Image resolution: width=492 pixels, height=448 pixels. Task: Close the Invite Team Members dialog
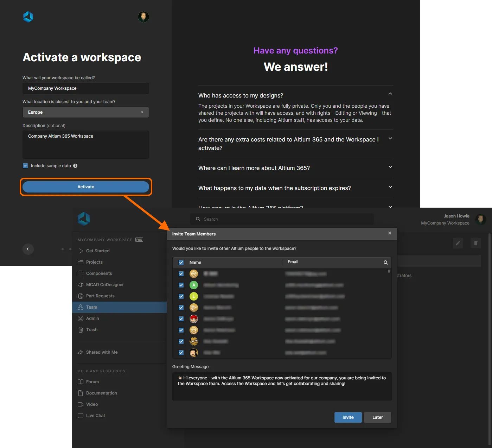coord(390,233)
